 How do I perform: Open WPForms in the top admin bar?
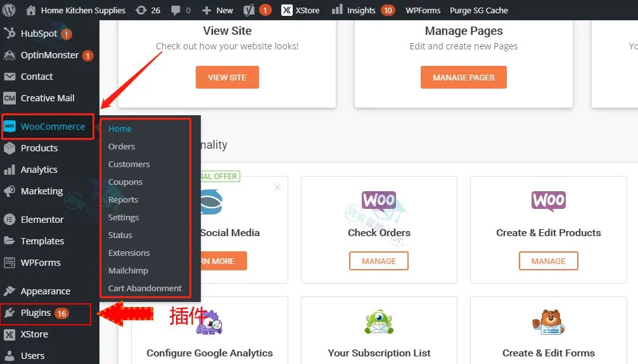[423, 10]
